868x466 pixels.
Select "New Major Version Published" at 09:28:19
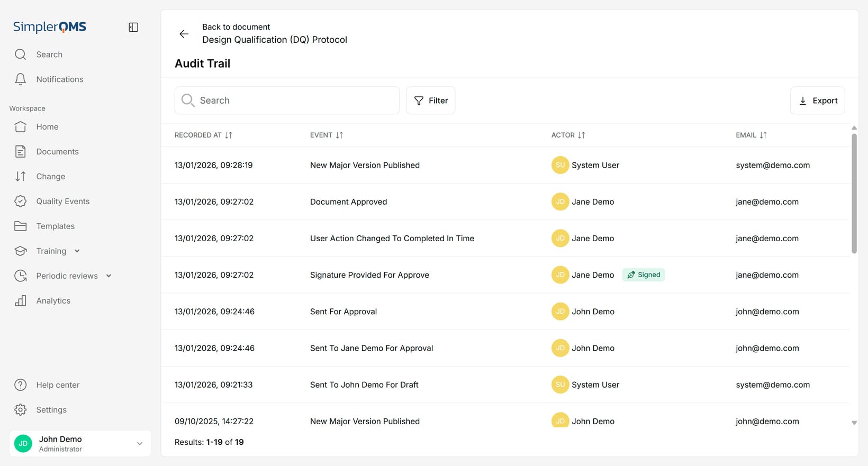[365, 166]
